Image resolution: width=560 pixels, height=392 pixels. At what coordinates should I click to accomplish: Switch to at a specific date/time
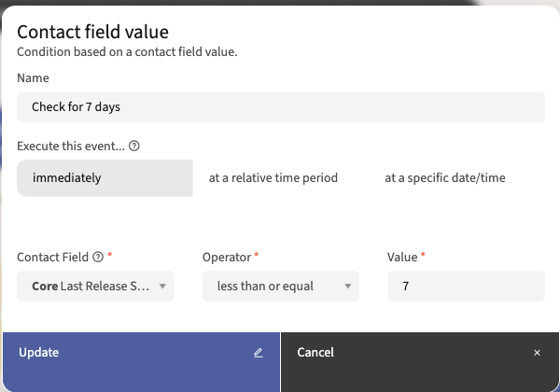click(445, 177)
